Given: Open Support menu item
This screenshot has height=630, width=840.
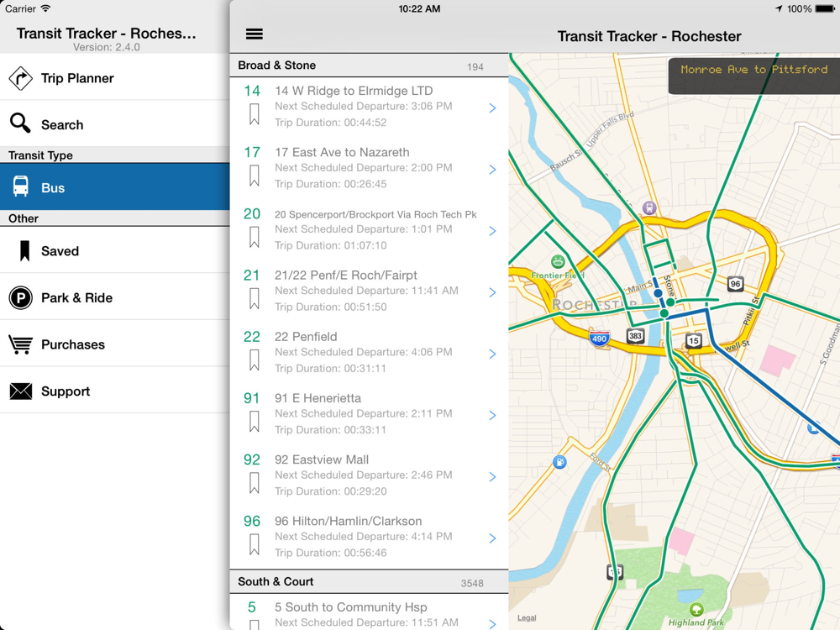Looking at the screenshot, I should pyautogui.click(x=114, y=391).
